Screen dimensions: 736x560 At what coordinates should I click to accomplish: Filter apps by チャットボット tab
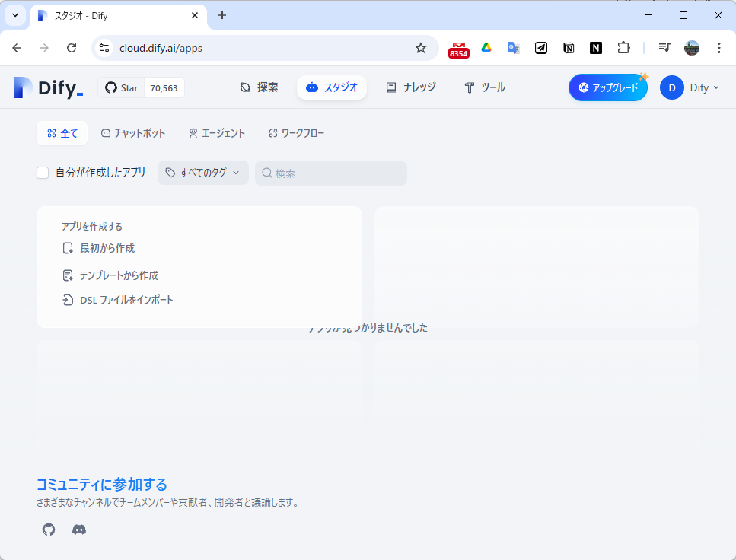point(133,133)
